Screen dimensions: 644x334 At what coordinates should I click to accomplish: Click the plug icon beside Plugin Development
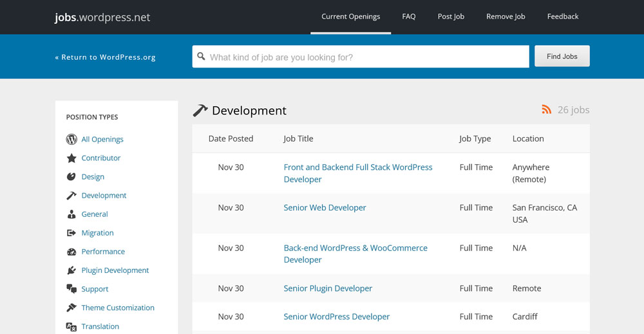[71, 270]
